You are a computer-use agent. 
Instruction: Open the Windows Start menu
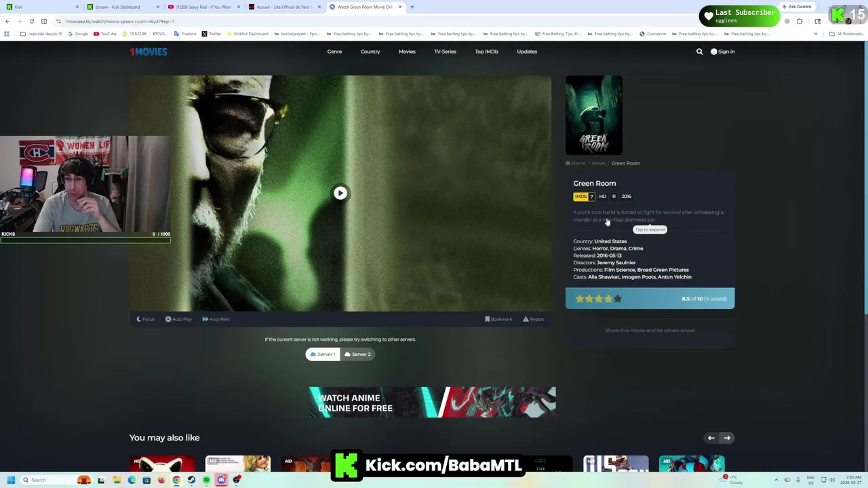[11, 480]
